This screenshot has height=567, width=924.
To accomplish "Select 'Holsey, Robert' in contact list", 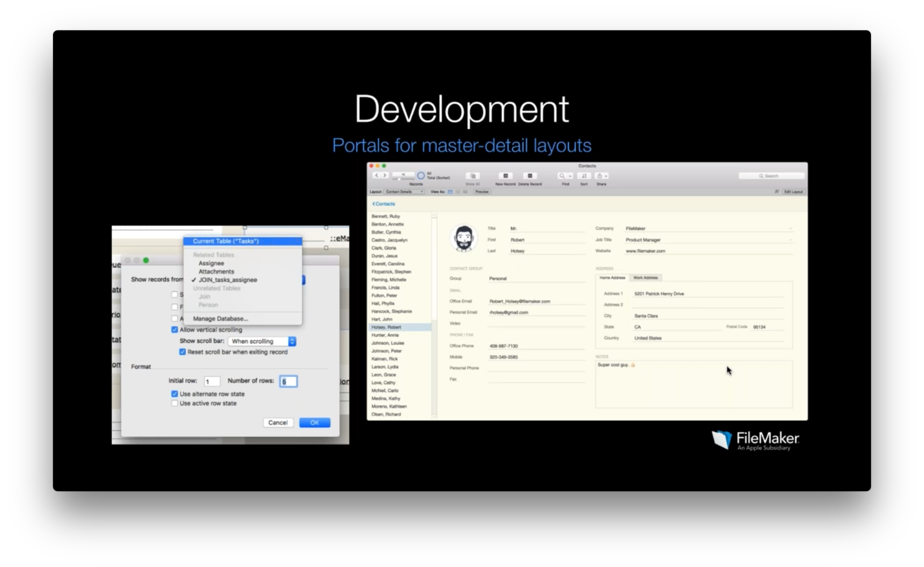I will (400, 327).
